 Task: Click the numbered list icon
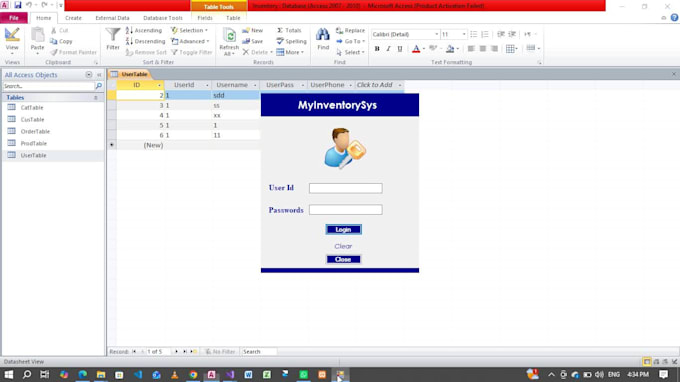tap(485, 34)
